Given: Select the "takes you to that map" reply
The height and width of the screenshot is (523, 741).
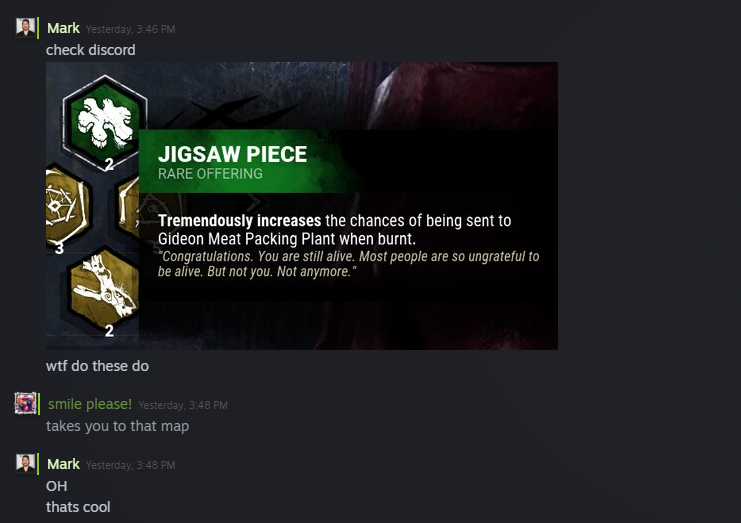Looking at the screenshot, I should [x=118, y=426].
